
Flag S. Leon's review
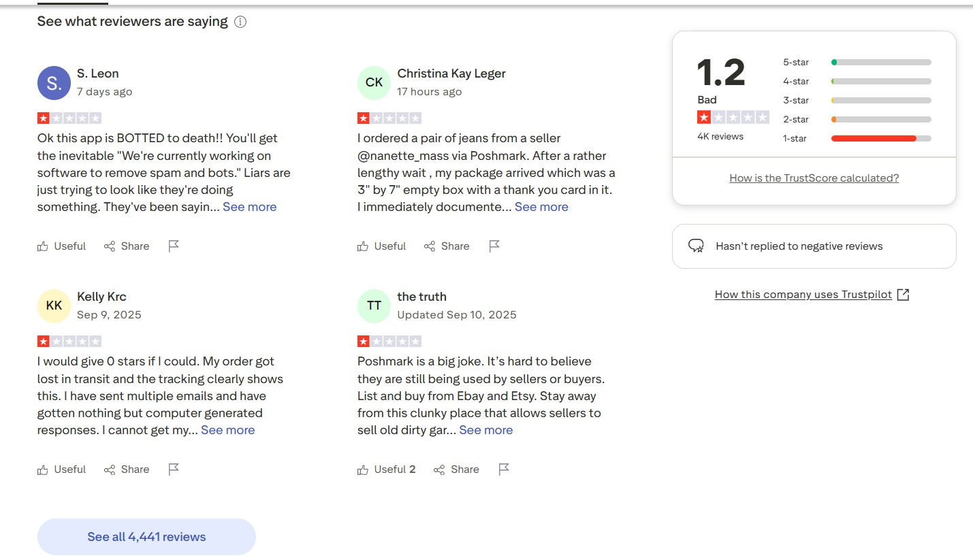(x=174, y=246)
